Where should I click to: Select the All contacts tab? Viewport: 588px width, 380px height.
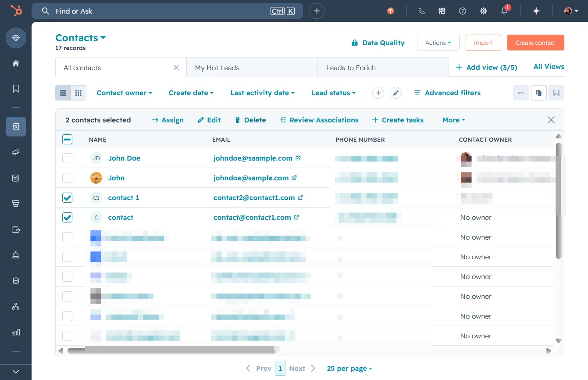click(121, 68)
